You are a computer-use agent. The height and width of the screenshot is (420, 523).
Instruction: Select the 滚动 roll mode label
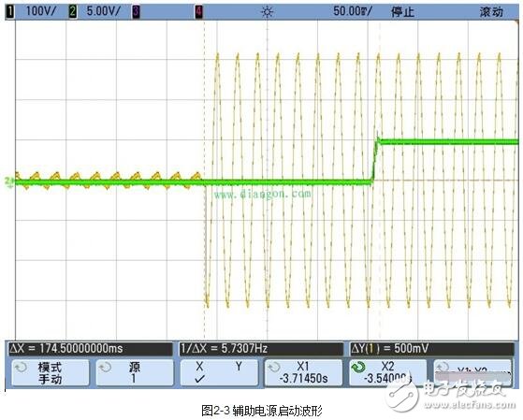(491, 12)
